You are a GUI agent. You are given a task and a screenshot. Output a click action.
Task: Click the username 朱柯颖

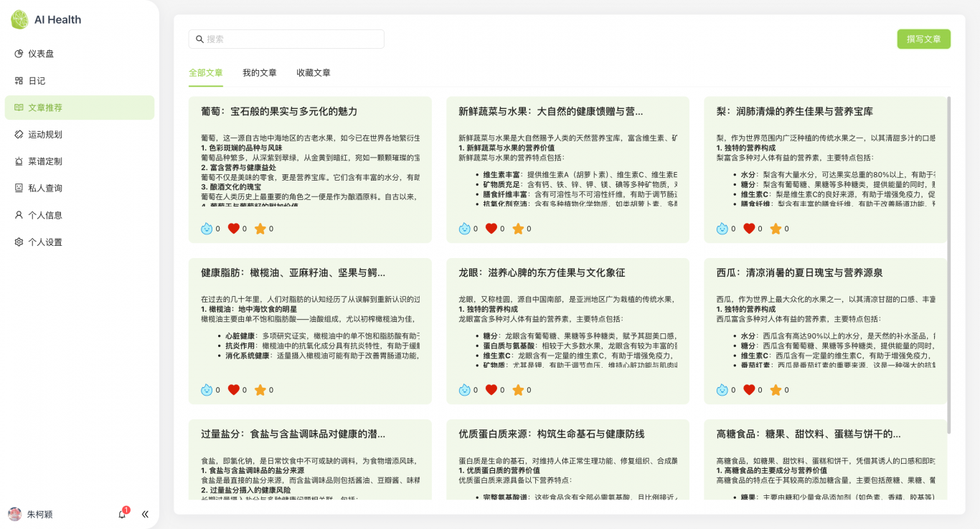pyautogui.click(x=40, y=515)
